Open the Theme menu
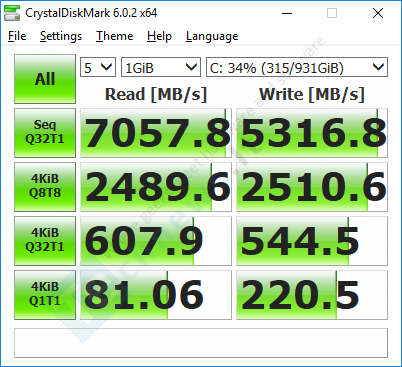402x367 pixels. (114, 36)
